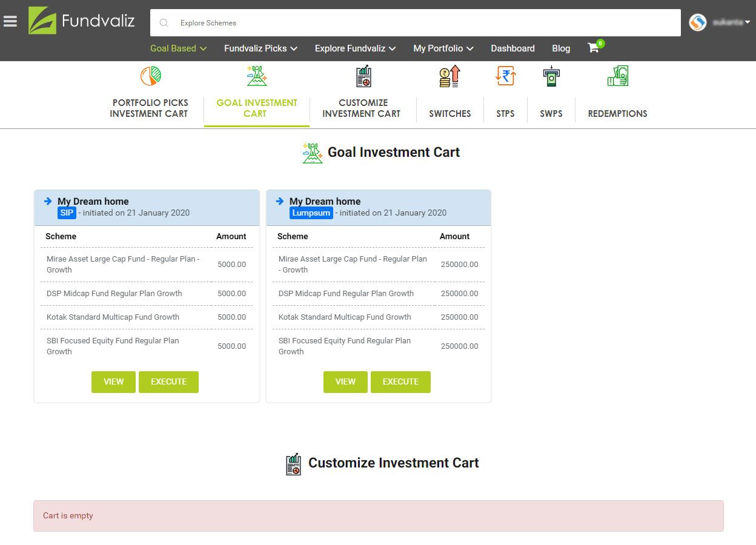This screenshot has height=545, width=756.
Task: Click the Customize Investment report icon
Action: pyautogui.click(x=363, y=76)
